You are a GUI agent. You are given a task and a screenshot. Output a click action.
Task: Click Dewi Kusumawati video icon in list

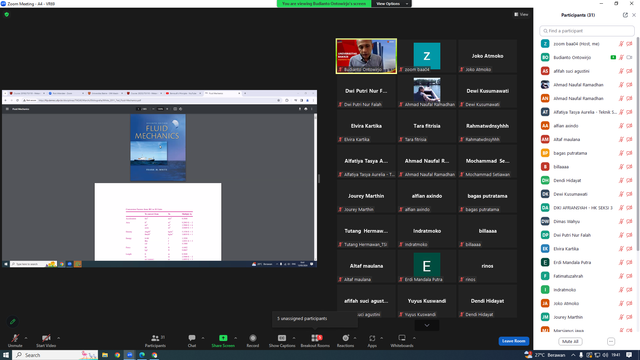tap(629, 194)
